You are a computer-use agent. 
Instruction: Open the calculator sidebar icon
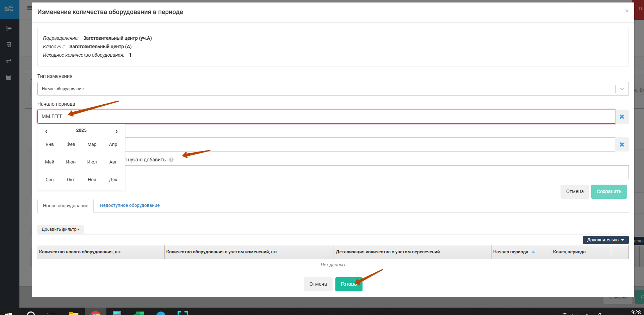9,77
